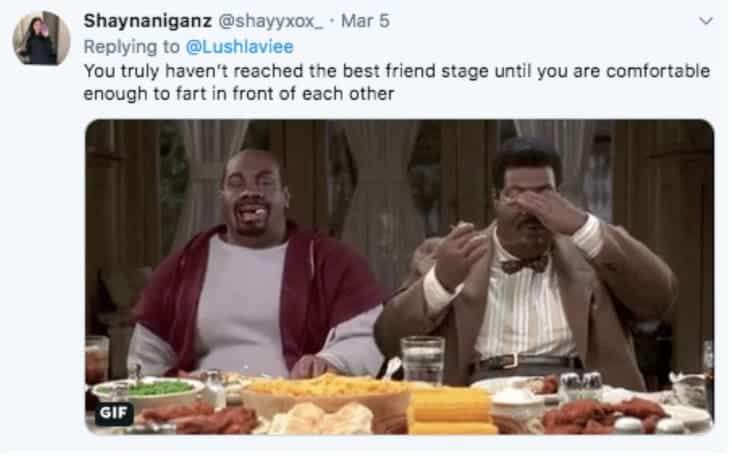
Task: Click the bowl of macaroni in GIF
Action: [x=326, y=393]
